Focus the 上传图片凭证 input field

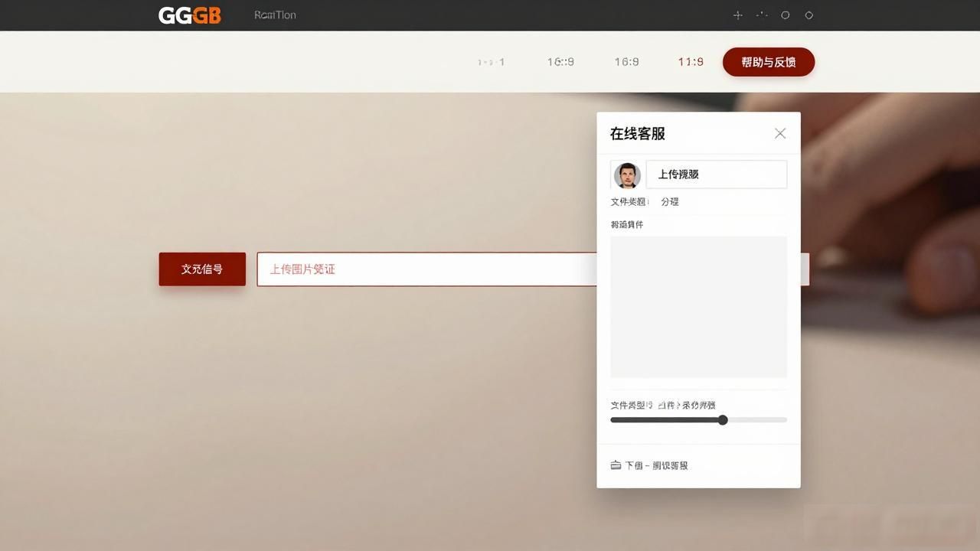tap(426, 269)
